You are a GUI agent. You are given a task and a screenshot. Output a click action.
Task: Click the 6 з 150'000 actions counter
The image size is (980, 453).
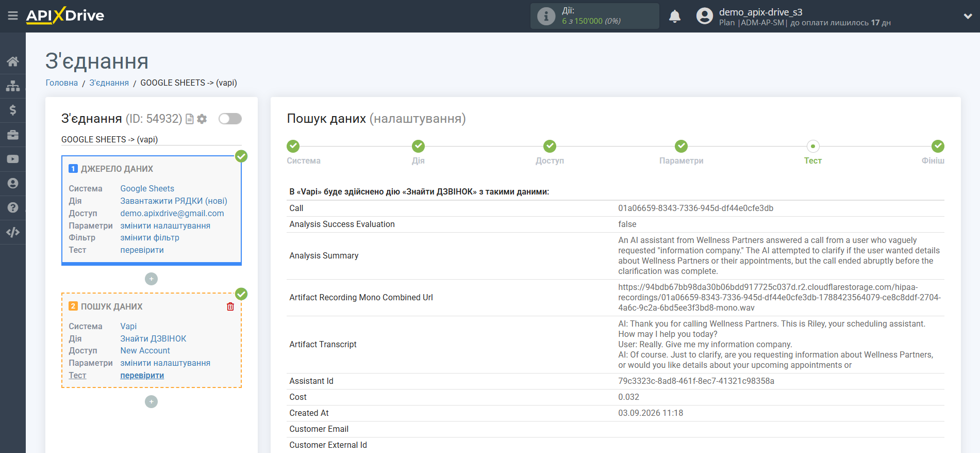click(x=591, y=21)
